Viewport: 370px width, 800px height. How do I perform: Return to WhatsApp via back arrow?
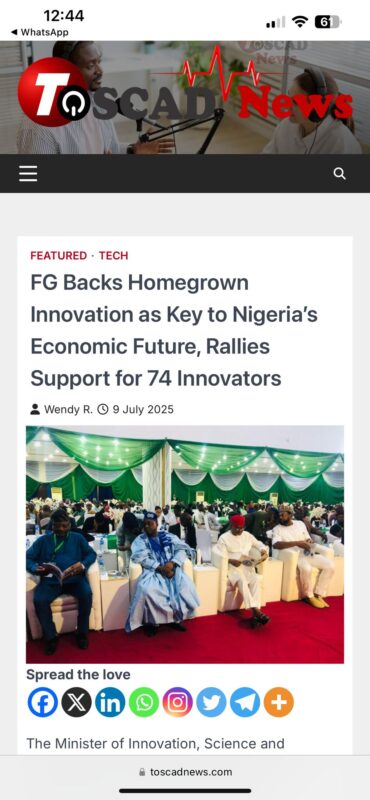39,32
